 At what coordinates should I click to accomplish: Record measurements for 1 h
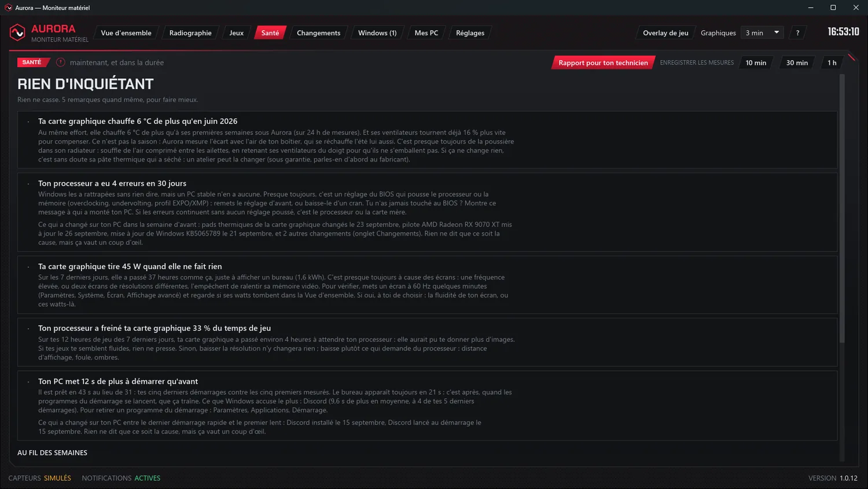[x=832, y=62]
